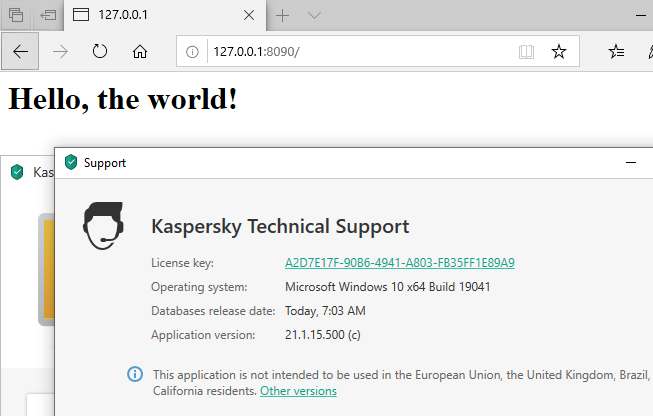Select the 127.0.0.1 browser tab
The image size is (653, 416).
(150, 15)
